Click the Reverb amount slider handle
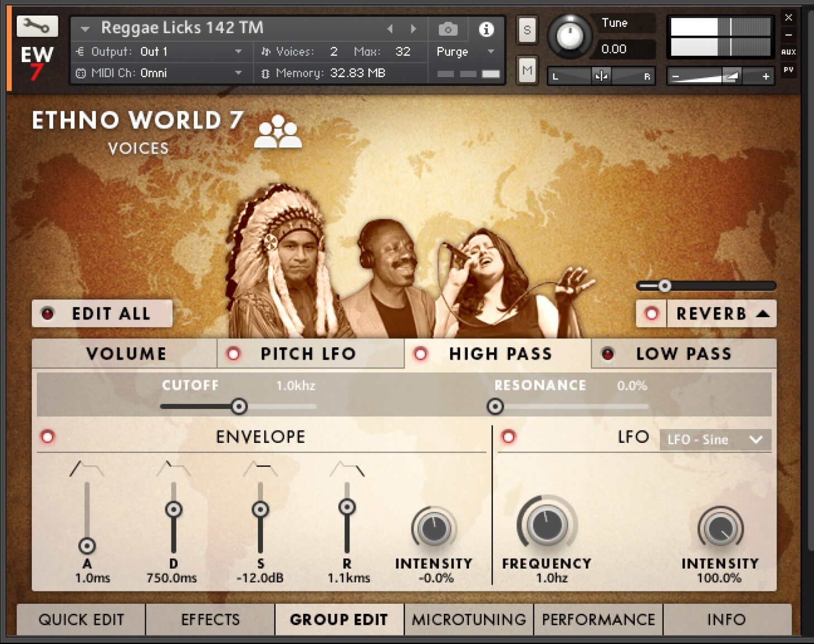814x644 pixels. tap(664, 286)
